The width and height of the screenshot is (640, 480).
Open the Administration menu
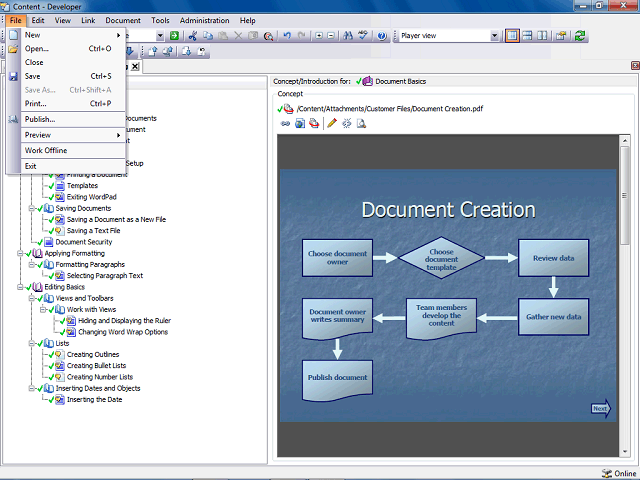coord(204,20)
